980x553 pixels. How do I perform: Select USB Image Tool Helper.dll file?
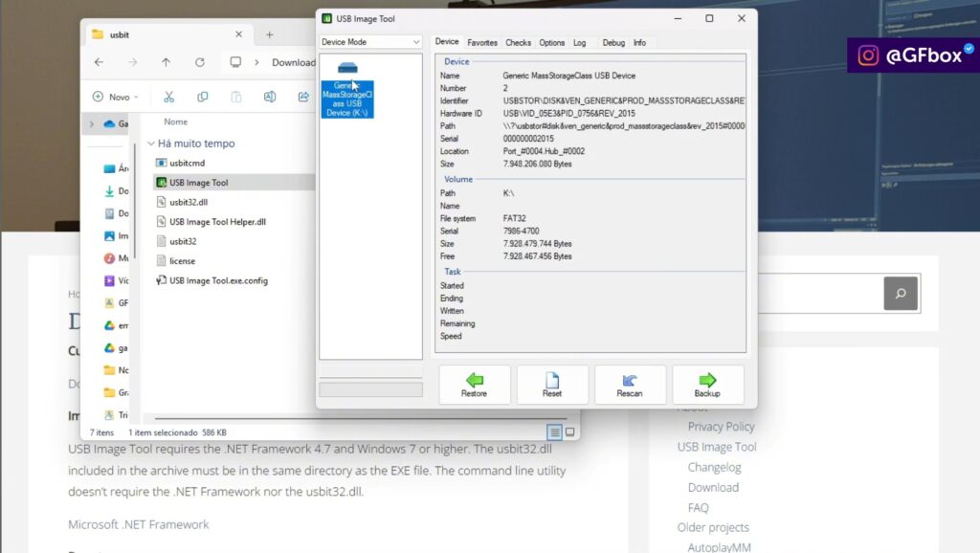tap(217, 222)
